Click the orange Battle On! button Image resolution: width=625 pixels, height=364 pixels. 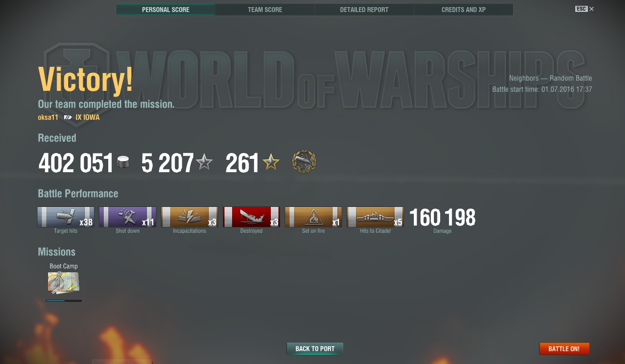564,348
